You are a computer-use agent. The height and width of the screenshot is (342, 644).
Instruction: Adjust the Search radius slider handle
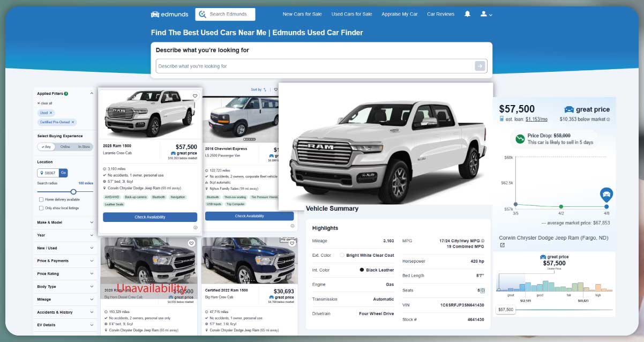click(x=73, y=191)
